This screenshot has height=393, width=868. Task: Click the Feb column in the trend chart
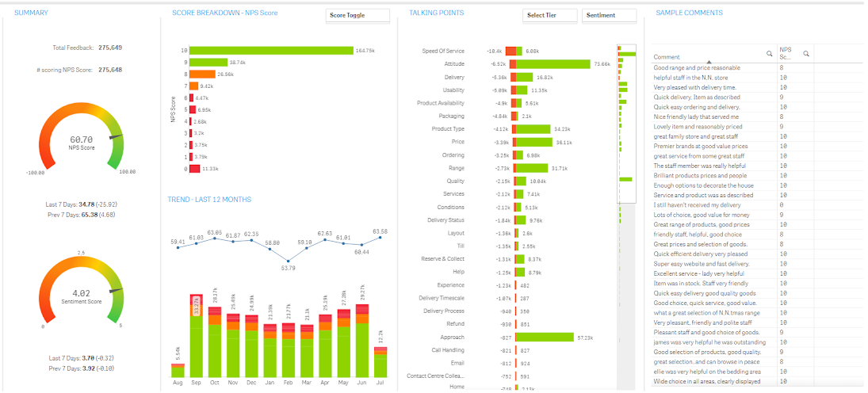coord(289,350)
